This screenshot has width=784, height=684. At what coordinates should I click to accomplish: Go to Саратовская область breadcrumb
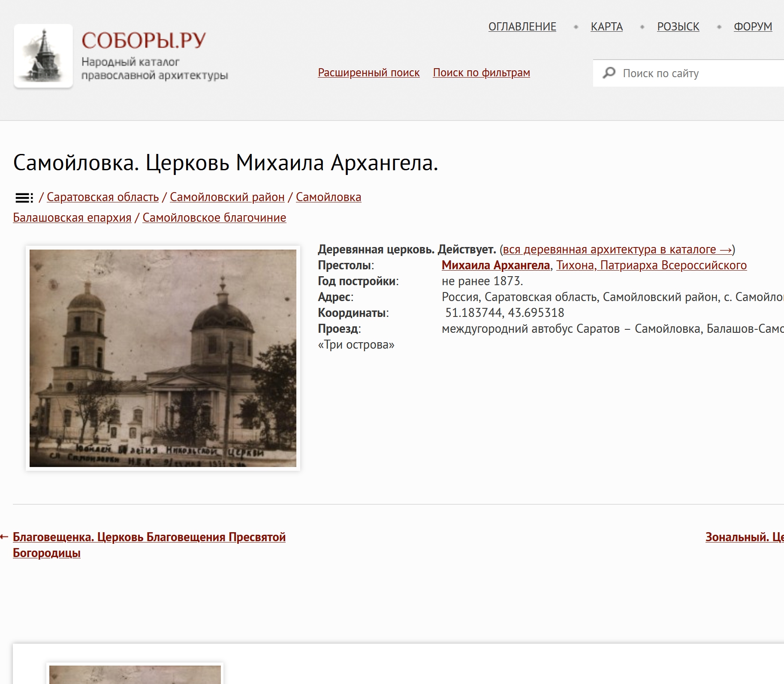[x=103, y=197]
